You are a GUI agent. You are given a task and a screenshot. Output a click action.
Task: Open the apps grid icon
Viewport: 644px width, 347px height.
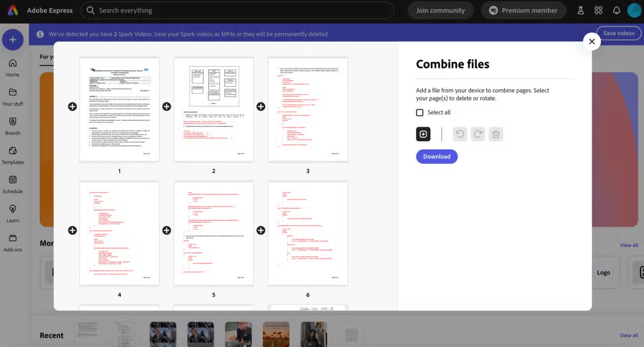pyautogui.click(x=598, y=10)
